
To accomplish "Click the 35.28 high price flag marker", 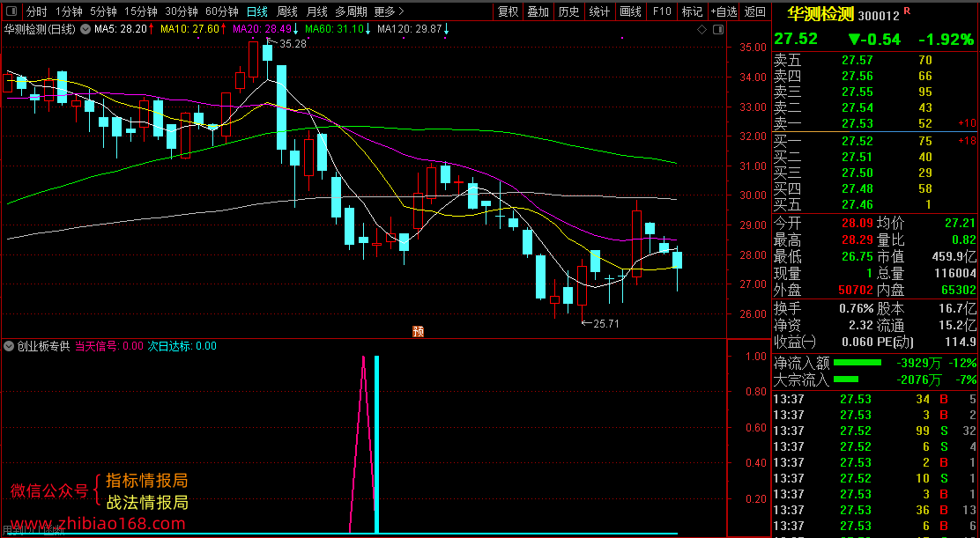I will pos(288,43).
